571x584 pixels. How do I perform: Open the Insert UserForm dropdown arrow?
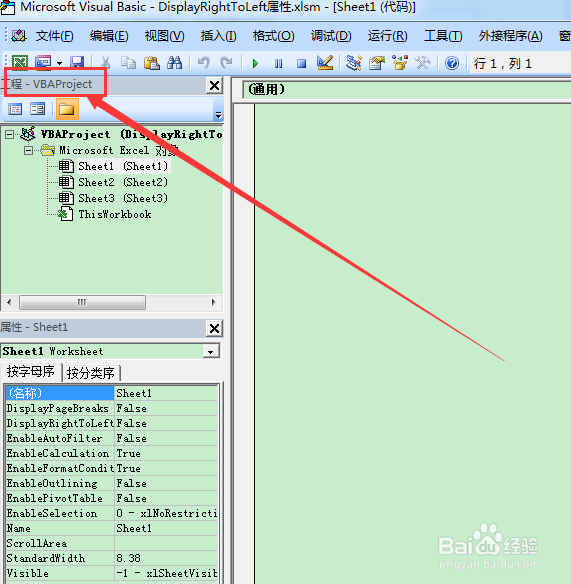click(x=60, y=63)
